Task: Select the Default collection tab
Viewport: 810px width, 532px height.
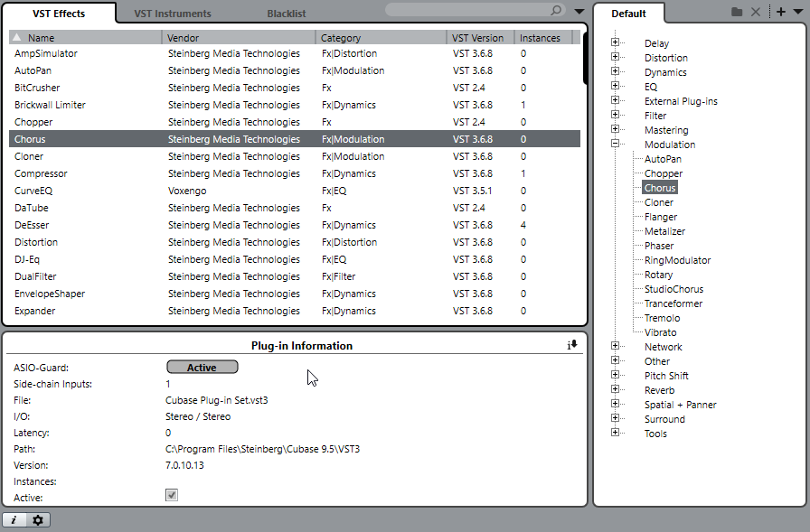Action: point(628,14)
